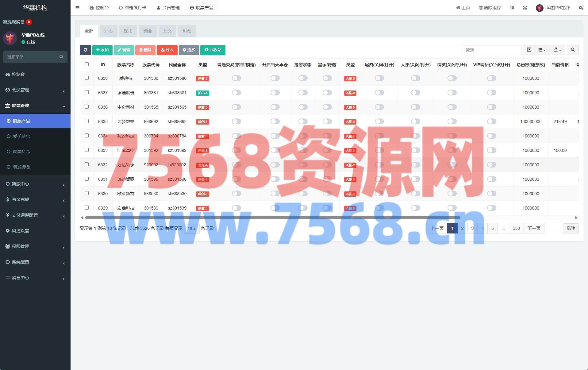
Task: Click the 搜索 input field above table
Action: 491,50
